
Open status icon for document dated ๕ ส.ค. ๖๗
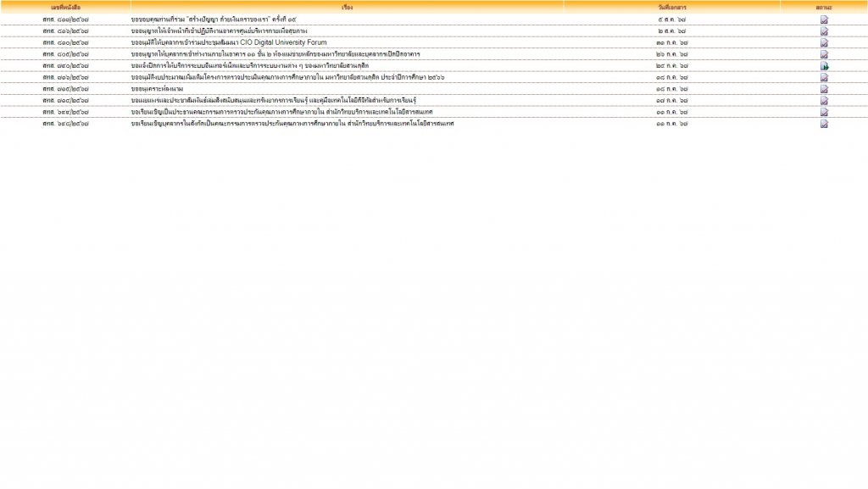(x=824, y=19)
